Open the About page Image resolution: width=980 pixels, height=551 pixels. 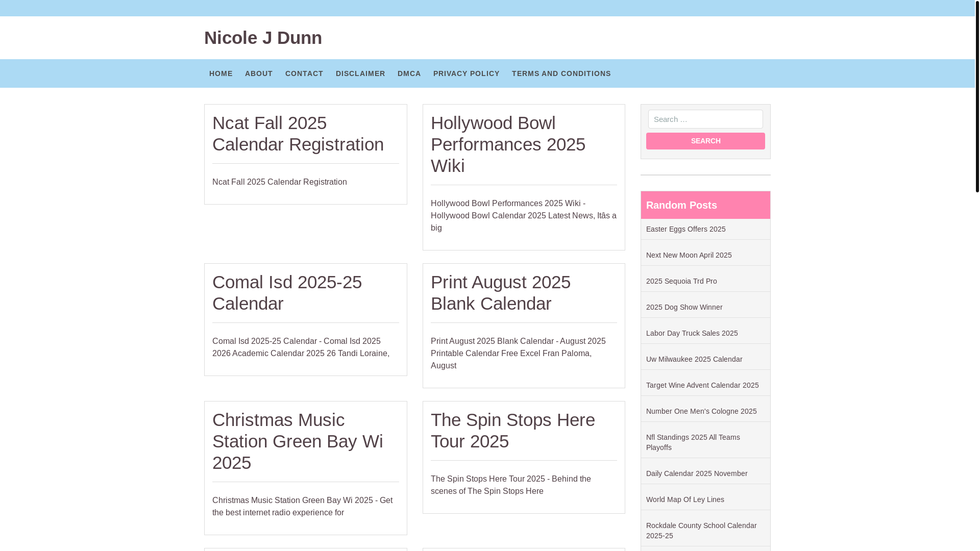click(x=259, y=73)
